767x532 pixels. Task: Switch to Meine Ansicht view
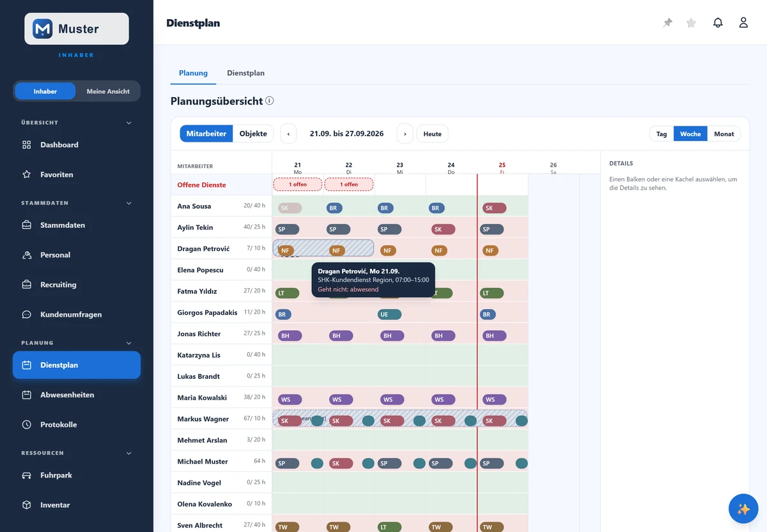pyautogui.click(x=108, y=91)
